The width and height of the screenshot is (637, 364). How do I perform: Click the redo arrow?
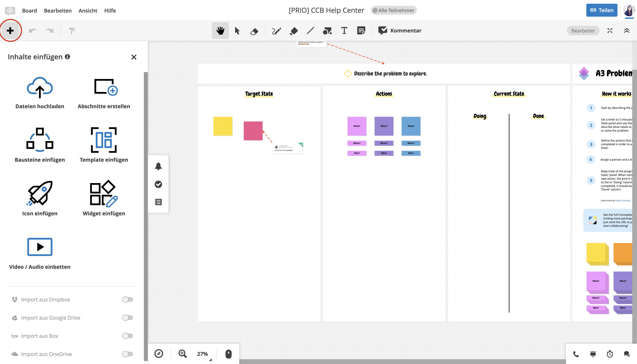[x=49, y=31]
